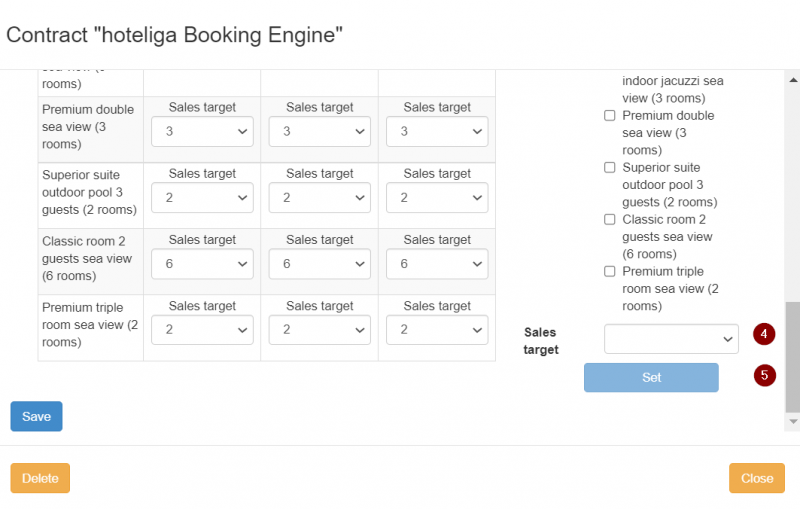Enable Classic room 2 guests sea view checkbox

[x=610, y=220]
